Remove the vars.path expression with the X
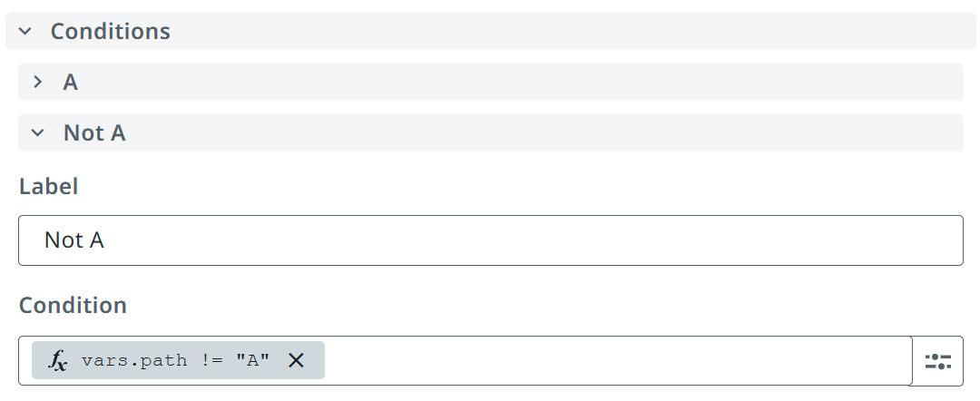 click(296, 360)
